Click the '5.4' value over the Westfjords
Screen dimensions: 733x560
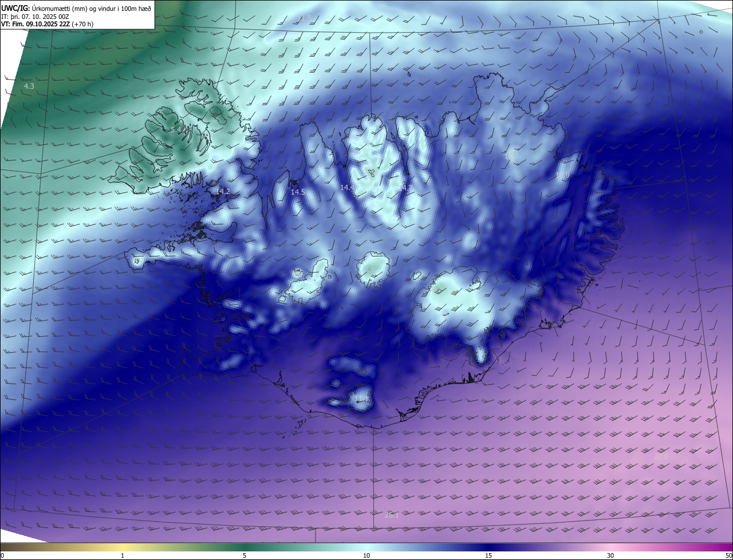(175, 130)
